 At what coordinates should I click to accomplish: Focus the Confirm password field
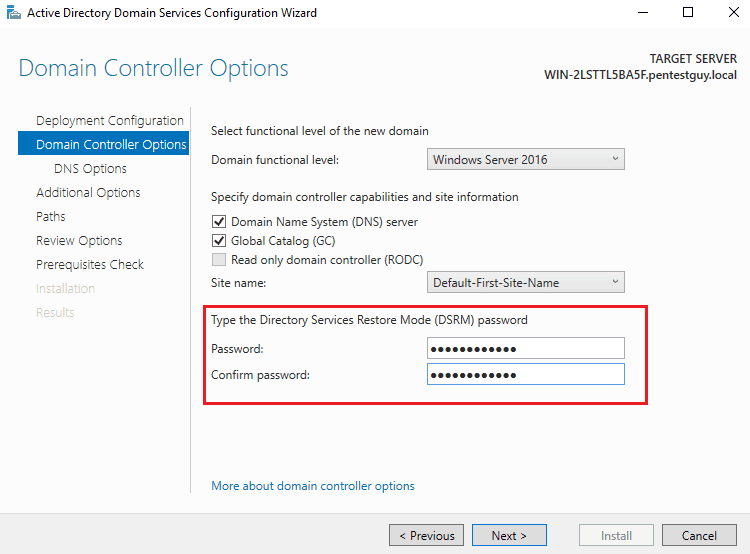click(526, 374)
